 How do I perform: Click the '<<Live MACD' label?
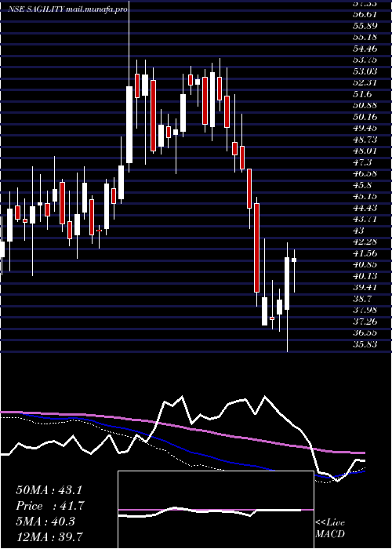tap(330, 529)
